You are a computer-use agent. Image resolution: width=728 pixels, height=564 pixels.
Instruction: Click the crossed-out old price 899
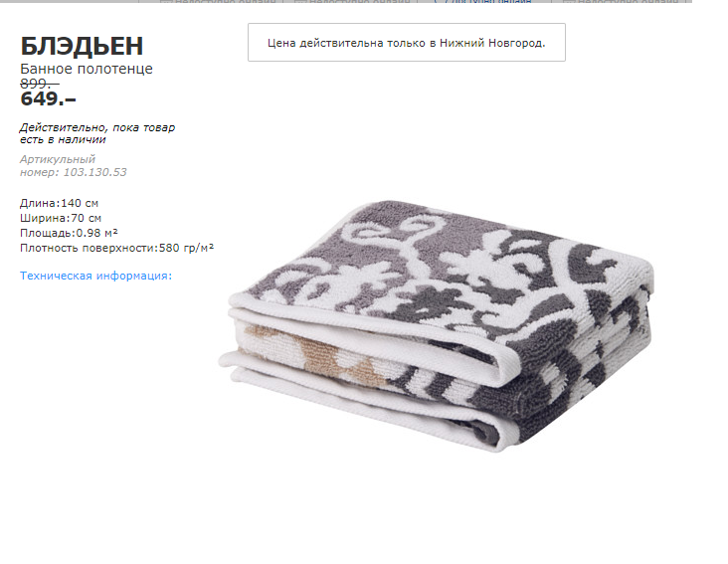(x=40, y=84)
